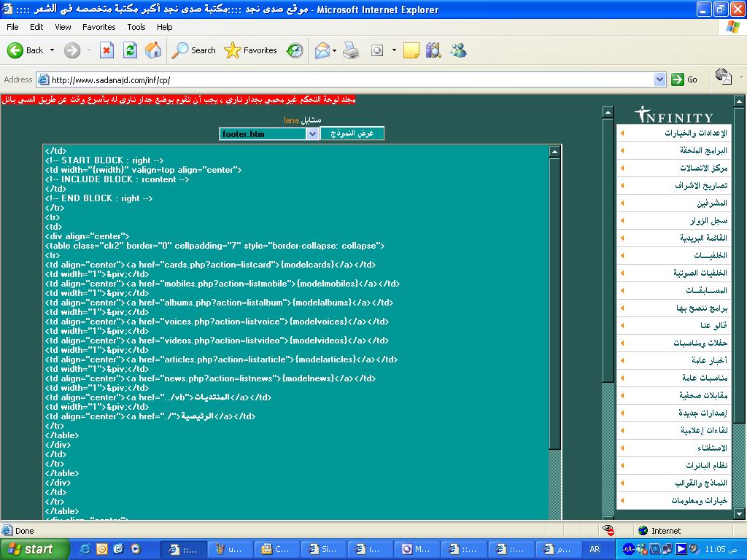Open the History icon in toolbar
Viewport: 747px width, 560px height.
(x=295, y=50)
